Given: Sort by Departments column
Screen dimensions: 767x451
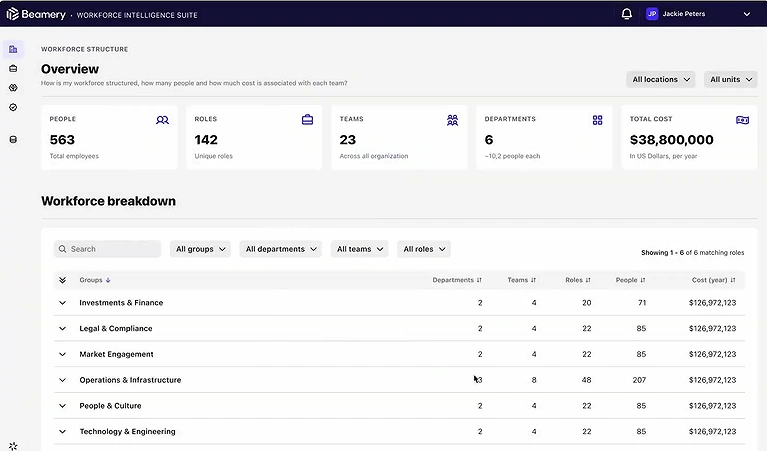Looking at the screenshot, I should tap(457, 280).
